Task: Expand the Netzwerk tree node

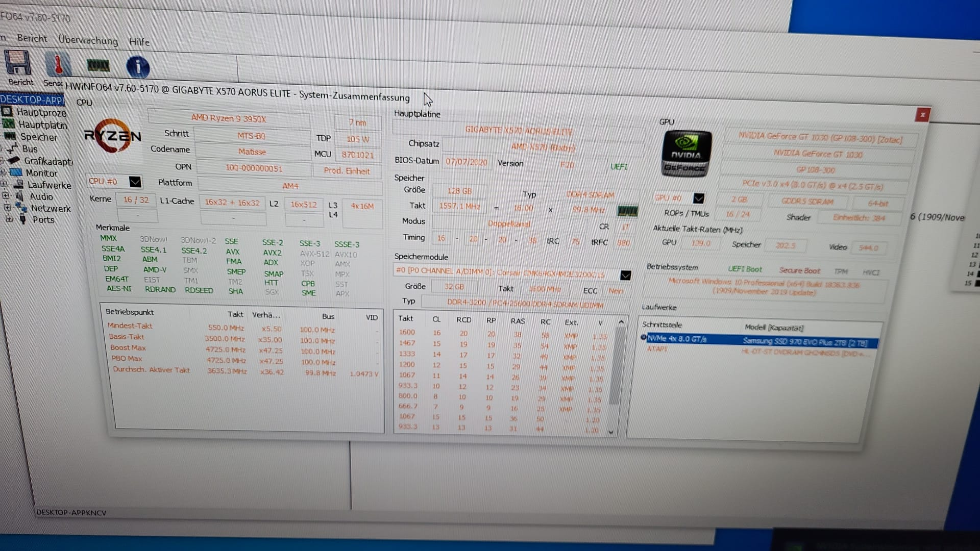Action: tap(7, 208)
